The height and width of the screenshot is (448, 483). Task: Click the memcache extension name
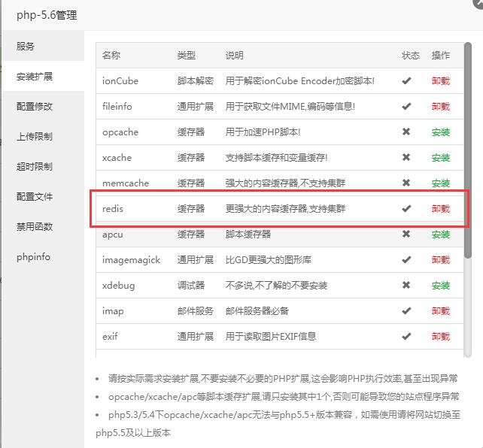point(126,183)
